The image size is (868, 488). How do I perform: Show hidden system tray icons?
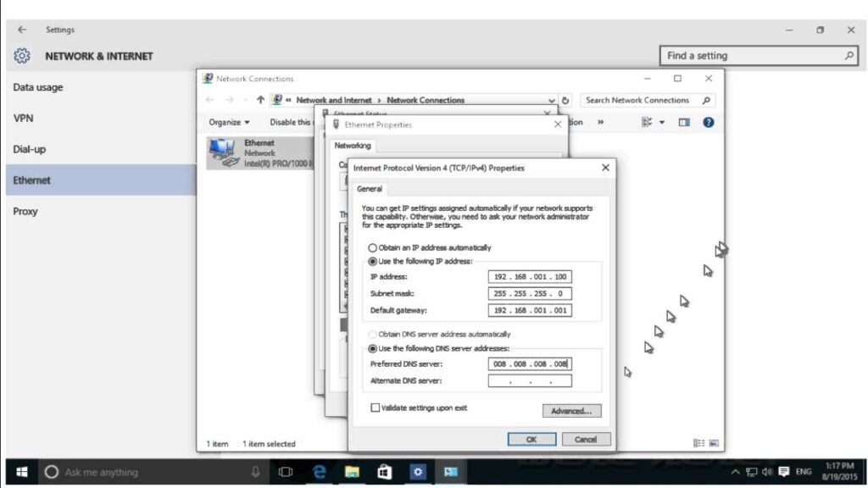click(735, 472)
